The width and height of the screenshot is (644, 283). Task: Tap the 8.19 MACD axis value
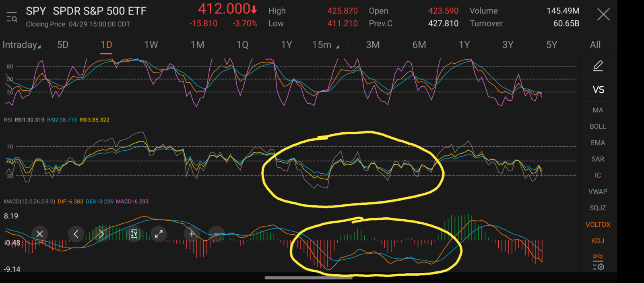point(11,216)
